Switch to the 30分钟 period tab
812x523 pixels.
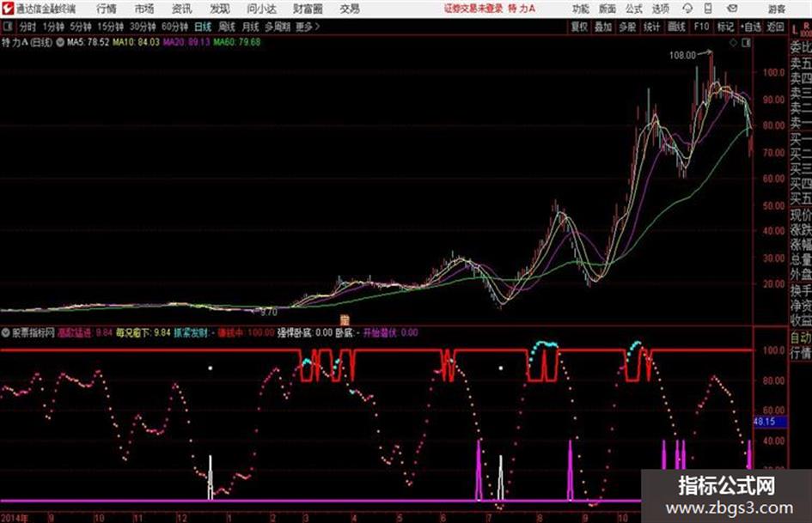pyautogui.click(x=143, y=27)
